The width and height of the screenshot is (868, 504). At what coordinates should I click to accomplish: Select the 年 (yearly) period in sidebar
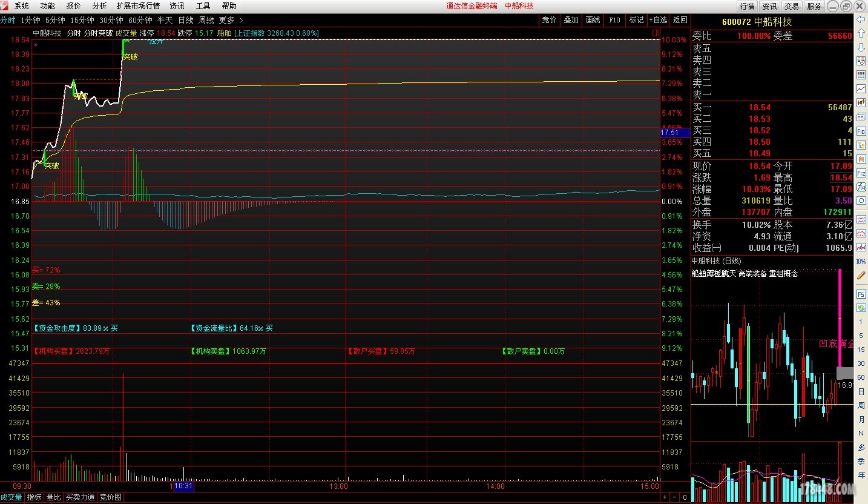(861, 475)
